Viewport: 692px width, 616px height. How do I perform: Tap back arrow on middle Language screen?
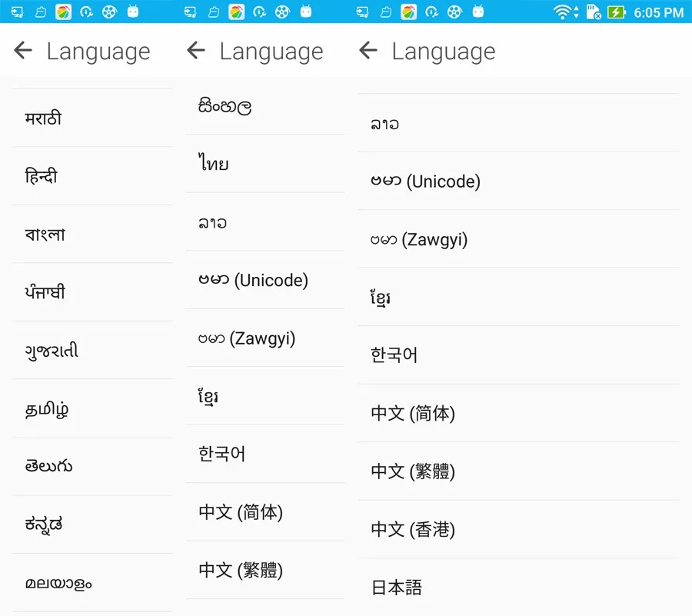coord(196,50)
